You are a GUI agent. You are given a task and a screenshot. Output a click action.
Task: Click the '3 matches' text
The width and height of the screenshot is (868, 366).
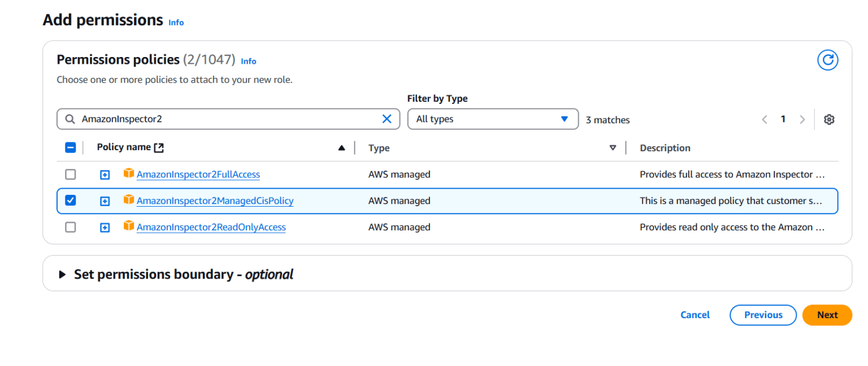(x=607, y=120)
